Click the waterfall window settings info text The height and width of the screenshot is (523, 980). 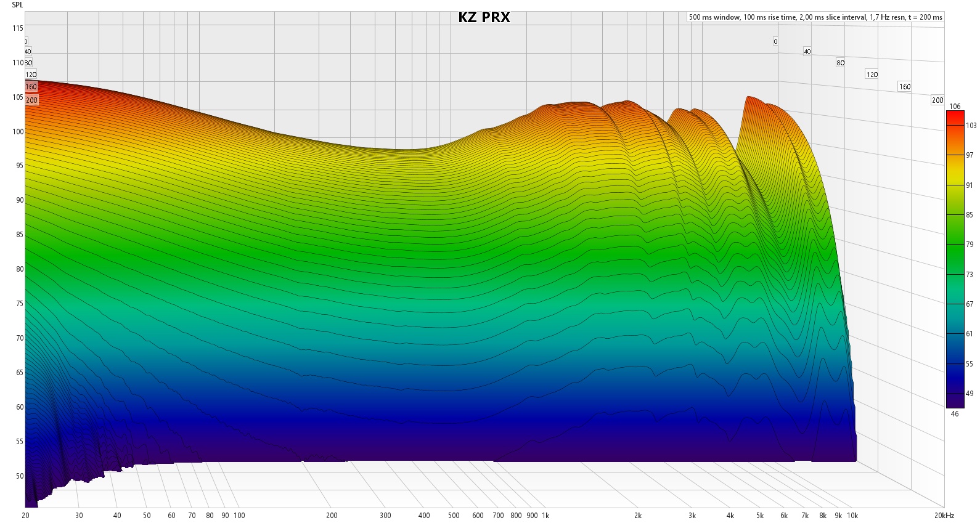tap(815, 17)
